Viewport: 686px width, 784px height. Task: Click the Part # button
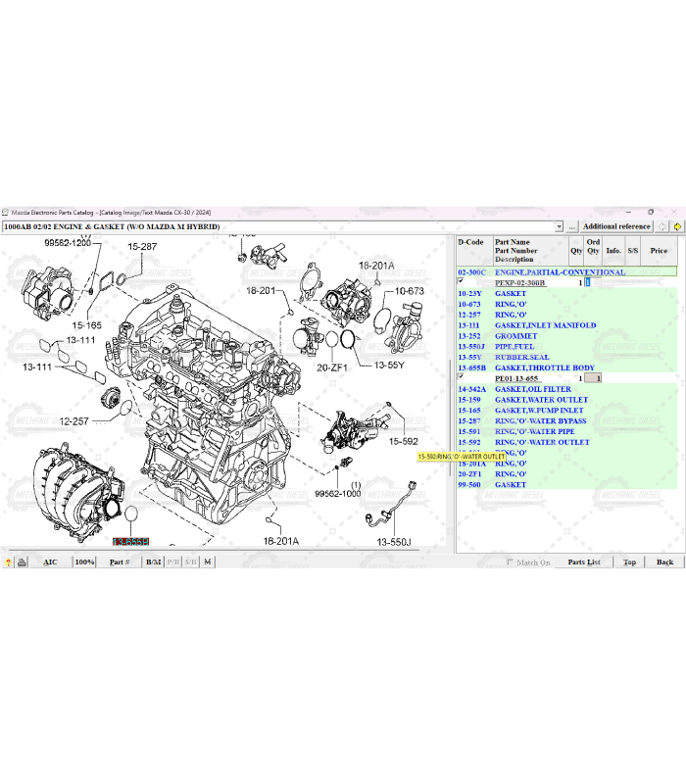(x=120, y=563)
